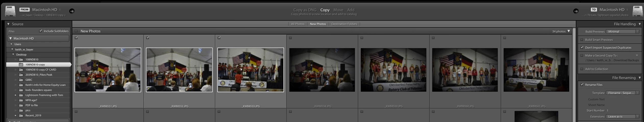
Task: Toggle the New Photos select-all checkbox
Action: 76,31
